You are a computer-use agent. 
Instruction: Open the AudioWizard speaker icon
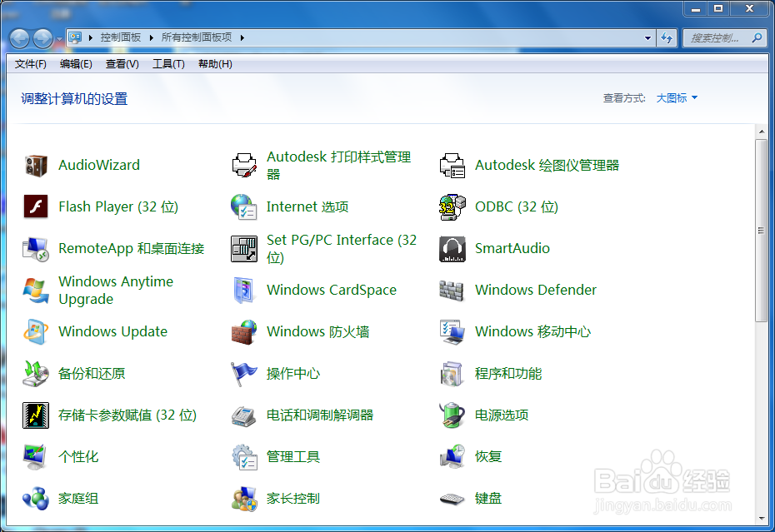36,166
